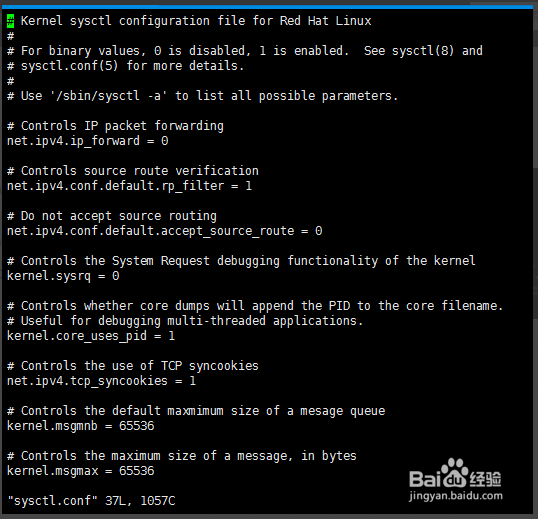Image resolution: width=538 pixels, height=519 pixels.
Task: Click the kernel.msgmax value 65536
Action: click(x=137, y=471)
